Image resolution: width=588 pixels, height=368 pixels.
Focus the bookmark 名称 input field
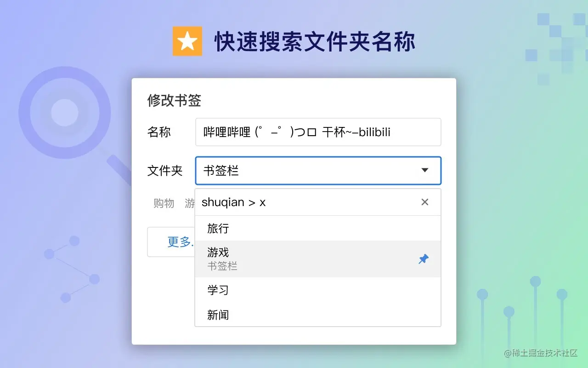[318, 132]
